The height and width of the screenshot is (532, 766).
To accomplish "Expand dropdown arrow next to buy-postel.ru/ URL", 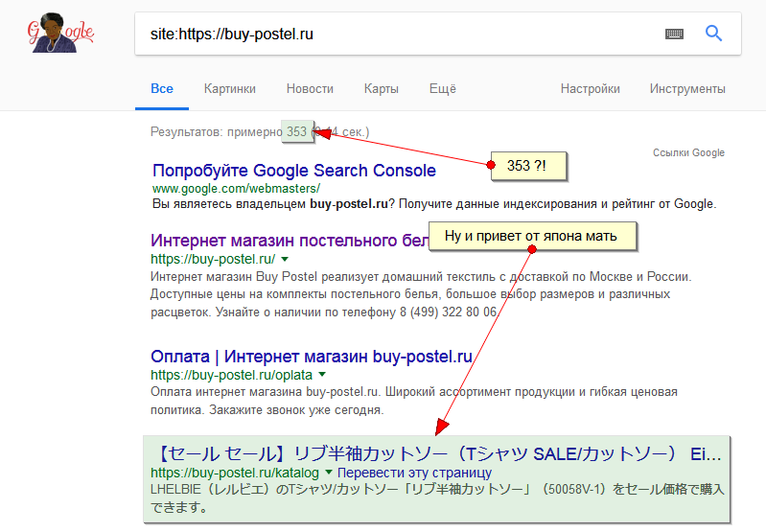I will click(x=285, y=259).
